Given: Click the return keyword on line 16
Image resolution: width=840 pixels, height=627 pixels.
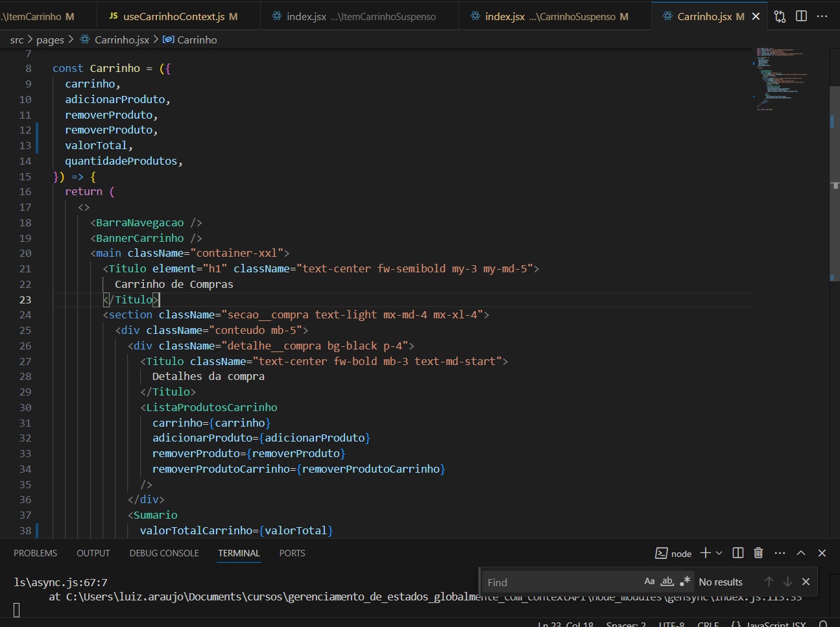Looking at the screenshot, I should [84, 191].
